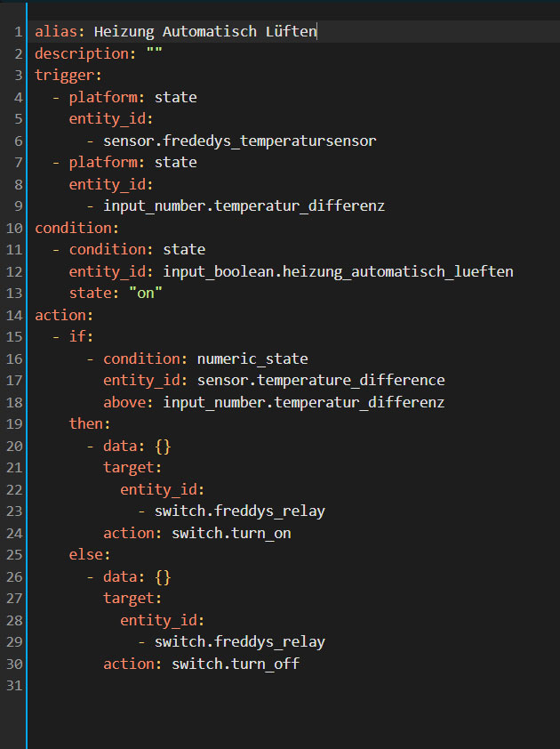Click line number 1 in the gutter

click(x=18, y=32)
